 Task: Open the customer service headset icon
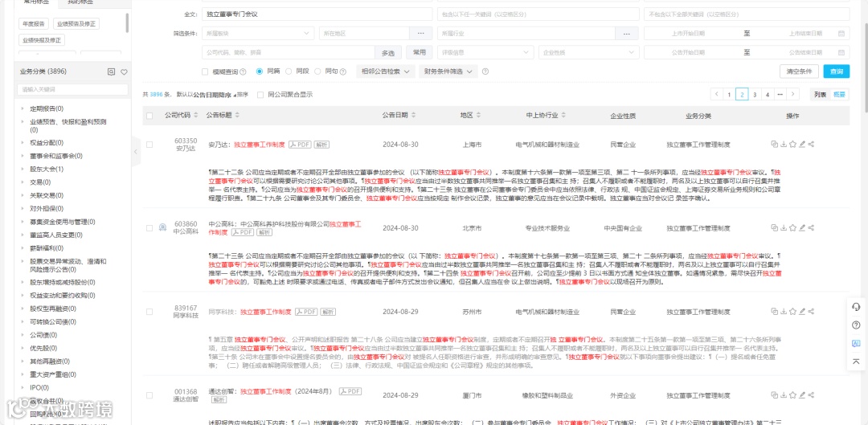856,307
